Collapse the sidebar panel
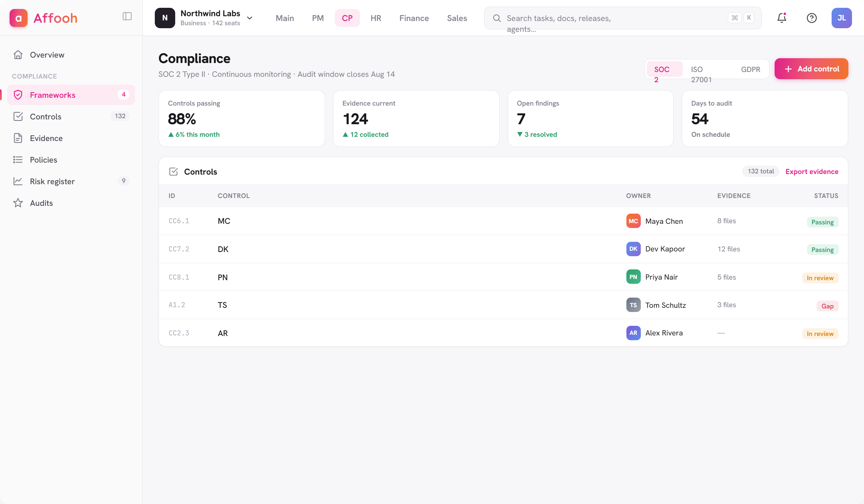The image size is (864, 504). pos(127,16)
